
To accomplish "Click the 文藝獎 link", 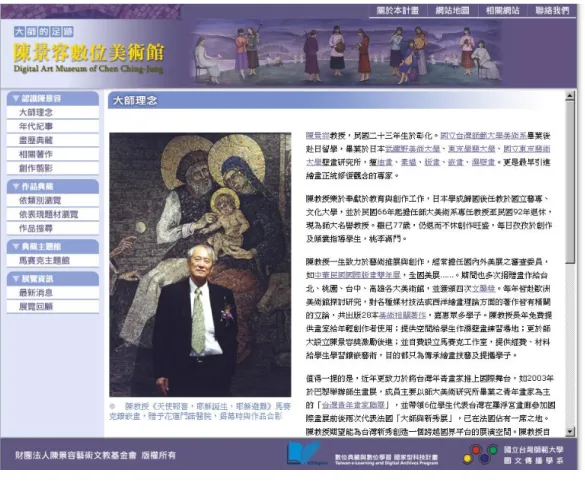I will 484,288.
